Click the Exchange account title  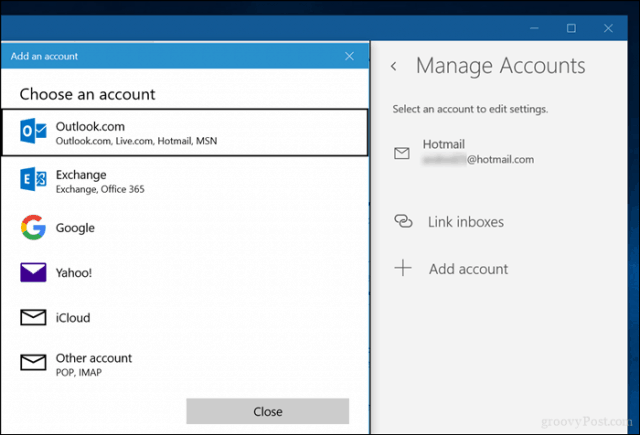(81, 175)
